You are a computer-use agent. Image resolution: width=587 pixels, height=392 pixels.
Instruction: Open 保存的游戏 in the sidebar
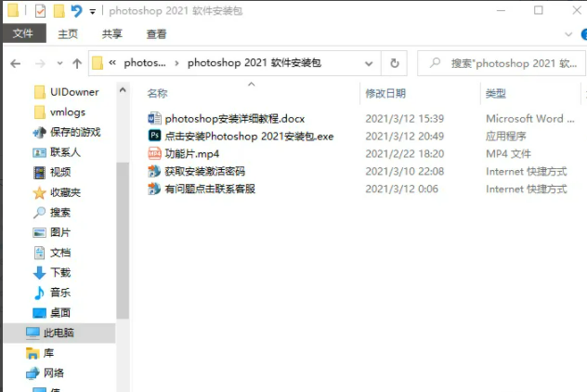[x=75, y=132]
